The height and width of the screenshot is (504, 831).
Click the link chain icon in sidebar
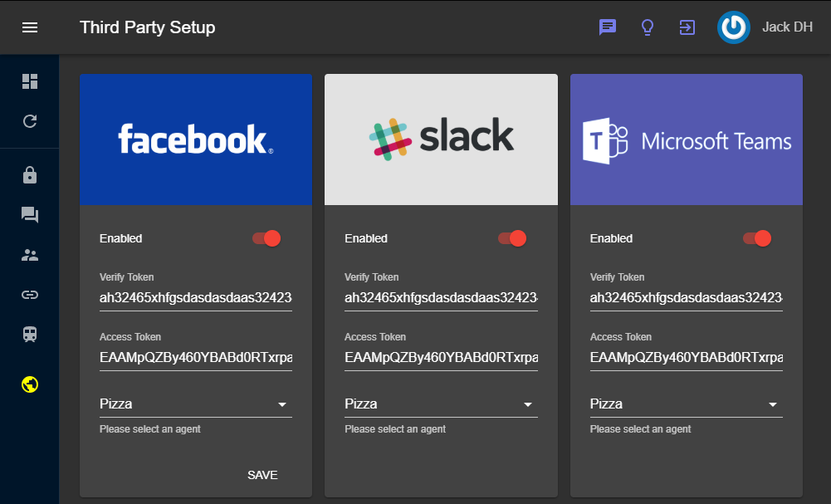pos(30,295)
